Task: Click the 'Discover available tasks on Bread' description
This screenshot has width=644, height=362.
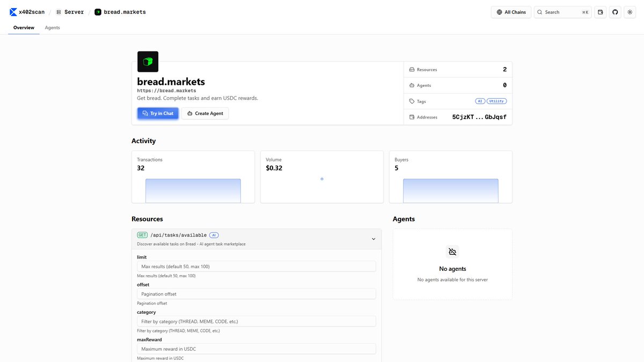Action: coord(191,244)
